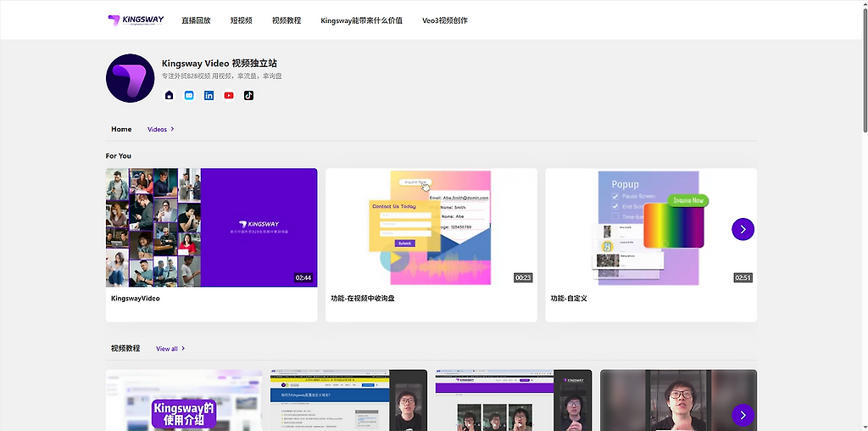The height and width of the screenshot is (431, 868).
Task: Open the 如何为Kingsway配置自定义域名 tutorial thumbnail
Action: click(x=348, y=400)
